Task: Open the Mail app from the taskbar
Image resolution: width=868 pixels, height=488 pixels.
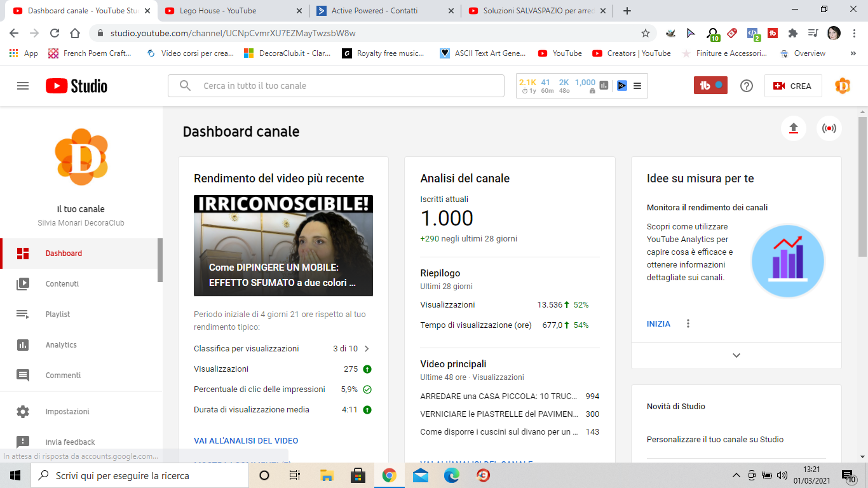Action: point(420,475)
